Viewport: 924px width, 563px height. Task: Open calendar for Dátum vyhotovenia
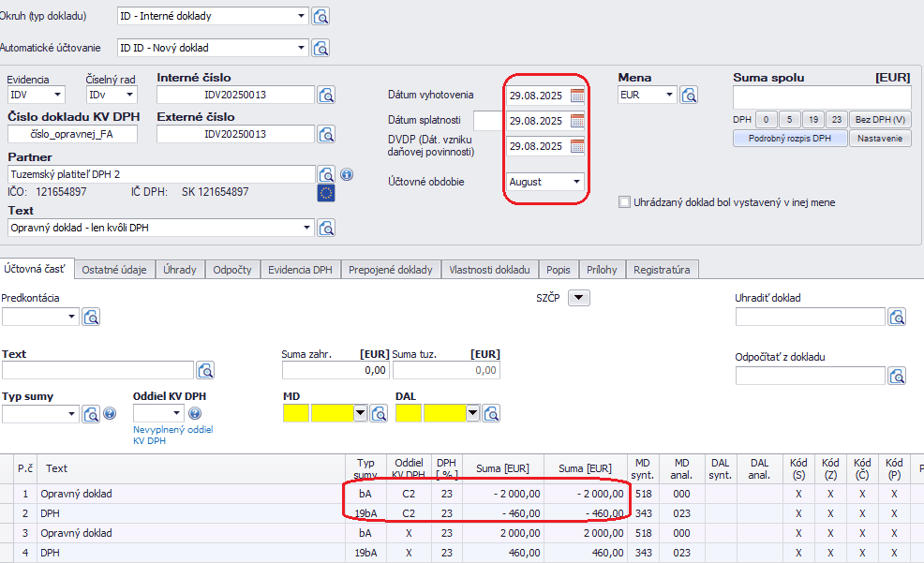577,95
